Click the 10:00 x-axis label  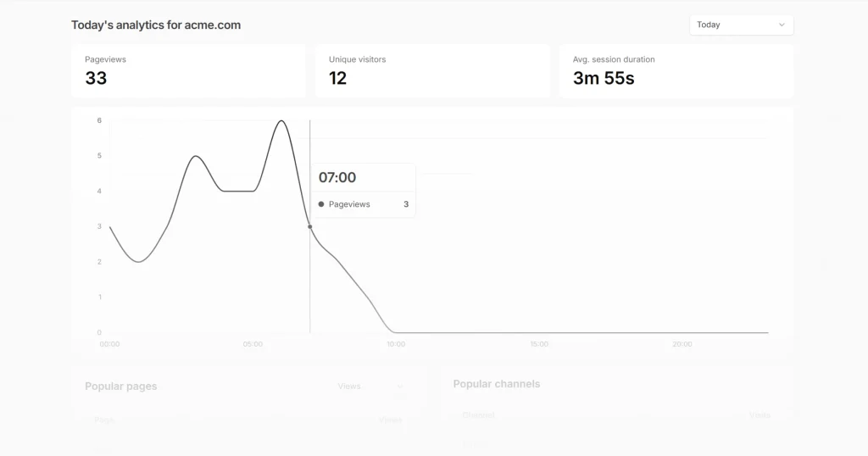396,344
